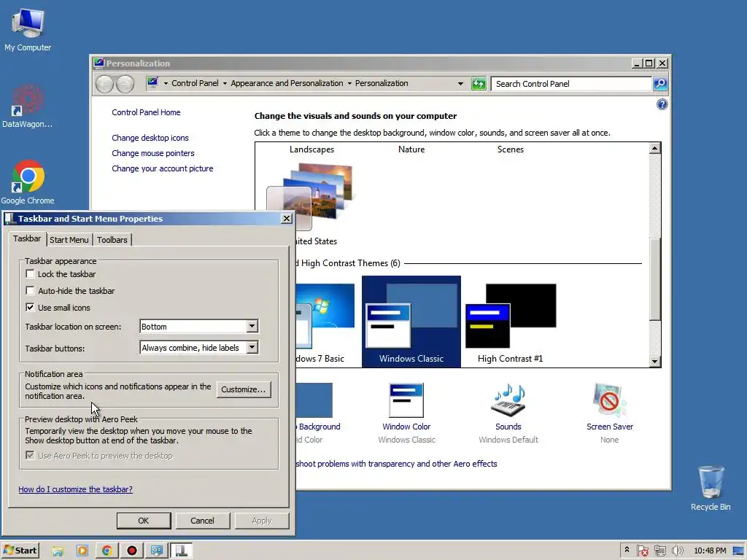Expand Appearance and Personalization breadcrumb arrow
Viewport: 747px width, 560px height.
click(349, 84)
